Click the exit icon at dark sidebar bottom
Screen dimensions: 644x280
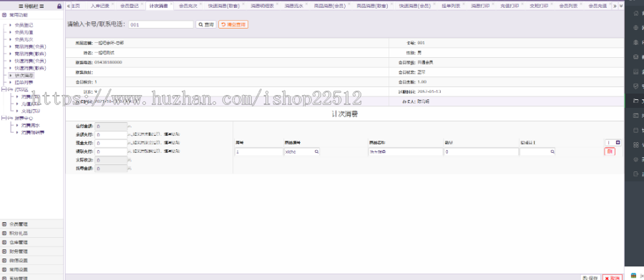pos(636,174)
